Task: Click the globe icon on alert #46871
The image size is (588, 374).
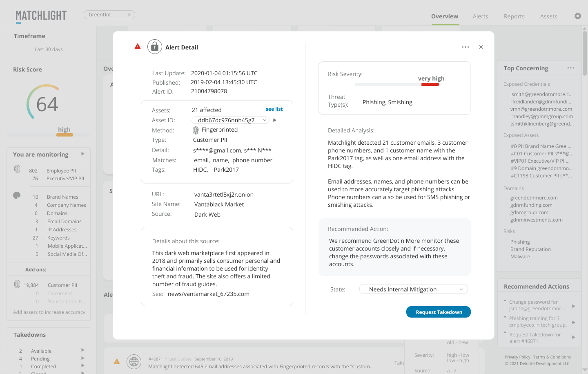Action: tap(134, 362)
